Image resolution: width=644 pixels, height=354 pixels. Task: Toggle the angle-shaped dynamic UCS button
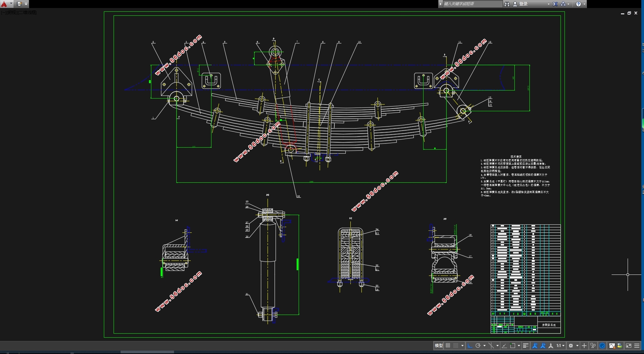[x=504, y=346]
